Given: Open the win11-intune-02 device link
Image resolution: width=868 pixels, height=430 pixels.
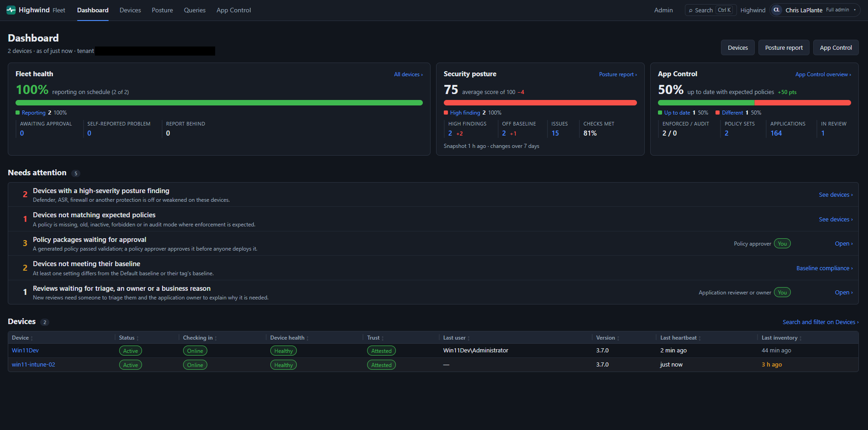Looking at the screenshot, I should tap(33, 365).
